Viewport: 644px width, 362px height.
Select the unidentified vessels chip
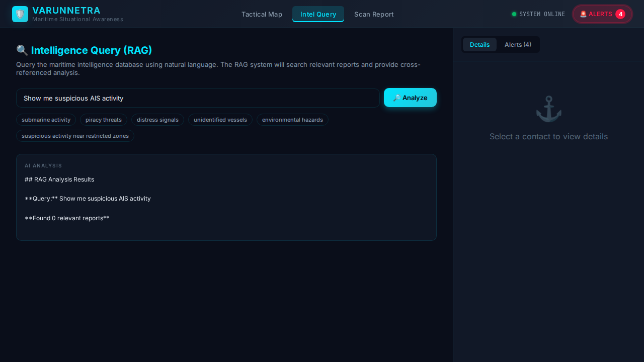tap(220, 120)
